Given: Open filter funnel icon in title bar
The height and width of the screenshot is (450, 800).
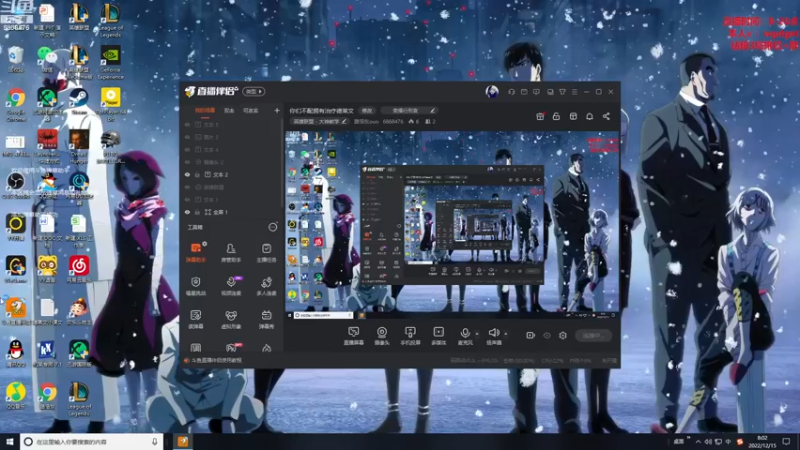Looking at the screenshot, I should 562,92.
